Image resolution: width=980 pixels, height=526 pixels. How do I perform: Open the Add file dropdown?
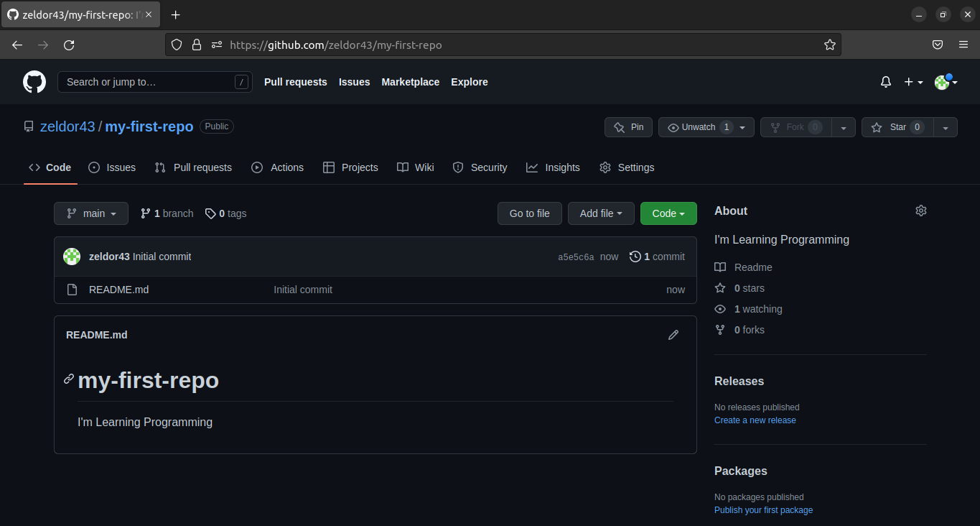(601, 213)
